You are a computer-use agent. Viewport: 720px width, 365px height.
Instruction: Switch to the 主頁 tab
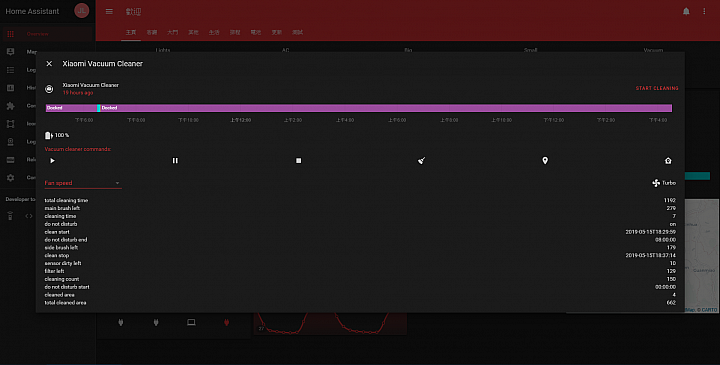click(131, 33)
